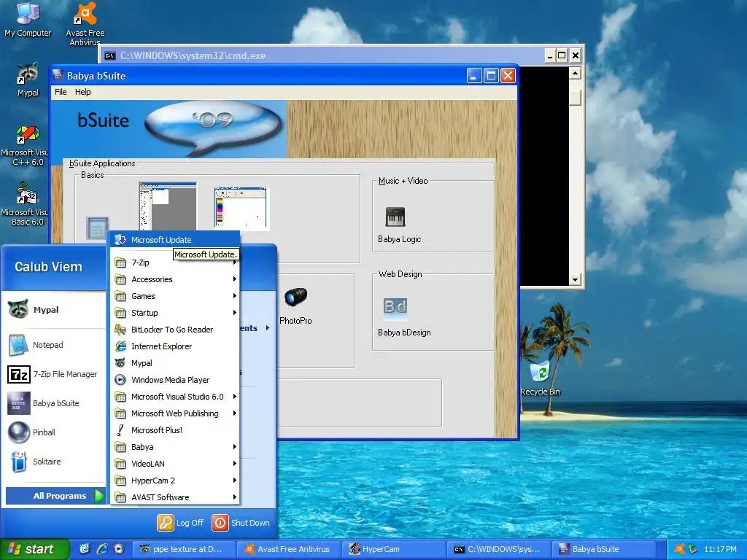Click cmd window scrollbar up arrow
Image resolution: width=747 pixels, height=560 pixels.
point(575,74)
